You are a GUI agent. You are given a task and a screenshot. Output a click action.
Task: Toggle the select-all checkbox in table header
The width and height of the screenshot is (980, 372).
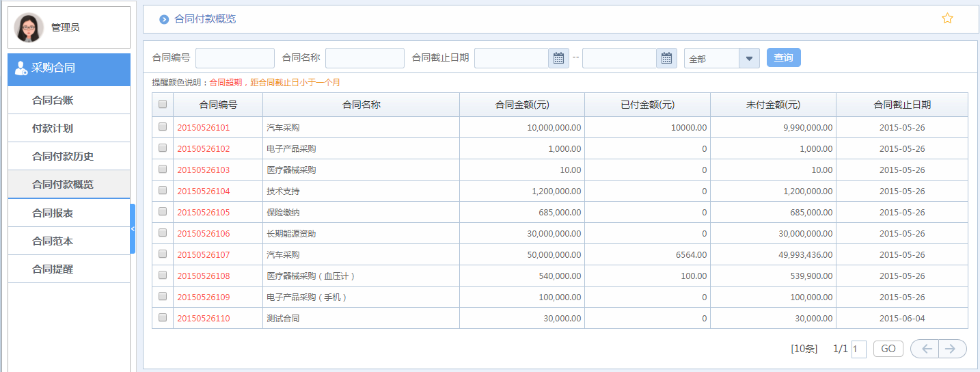click(x=163, y=105)
